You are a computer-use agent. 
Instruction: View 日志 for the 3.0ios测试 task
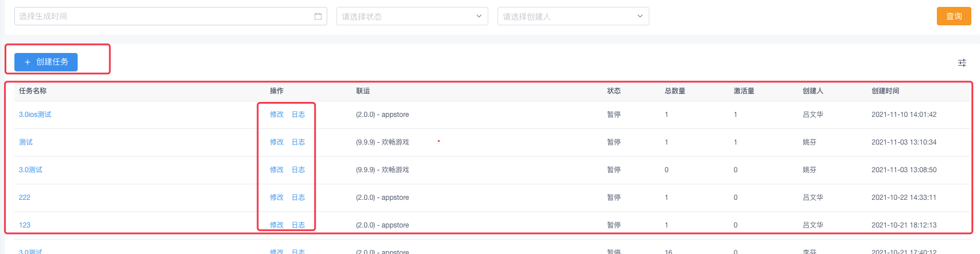tap(298, 115)
